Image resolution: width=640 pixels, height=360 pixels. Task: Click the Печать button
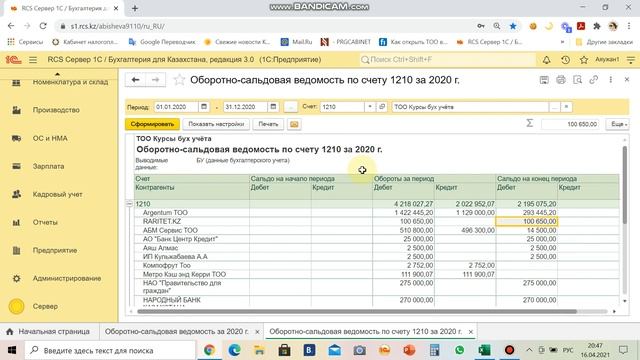click(268, 124)
